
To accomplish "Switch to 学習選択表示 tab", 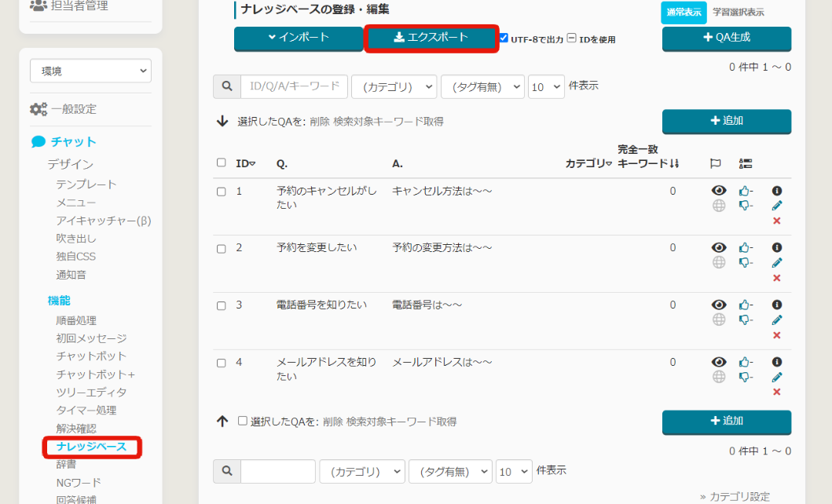I will tap(738, 13).
